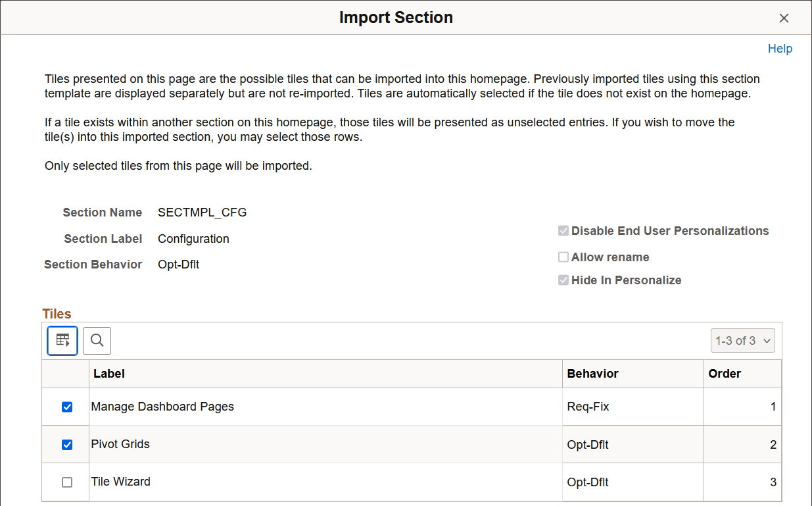Expand the dropdown chevron next to record count

pos(767,340)
